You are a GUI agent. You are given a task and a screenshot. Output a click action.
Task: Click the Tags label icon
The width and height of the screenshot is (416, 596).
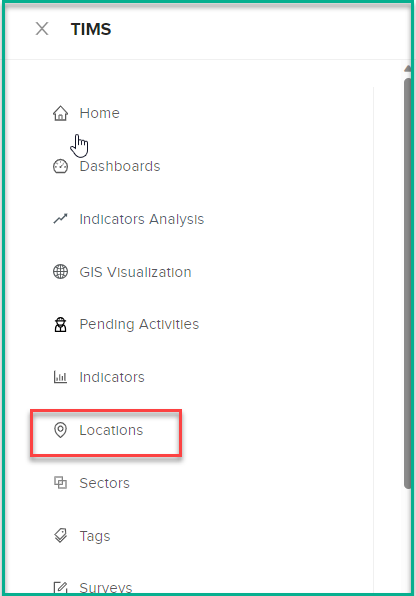tap(60, 536)
